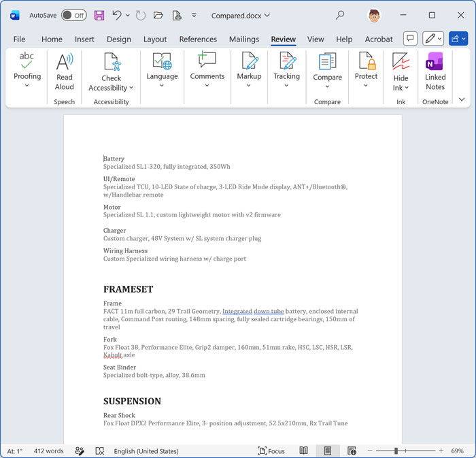Save the document with the floppy icon
The image size is (476, 458).
(99, 15)
